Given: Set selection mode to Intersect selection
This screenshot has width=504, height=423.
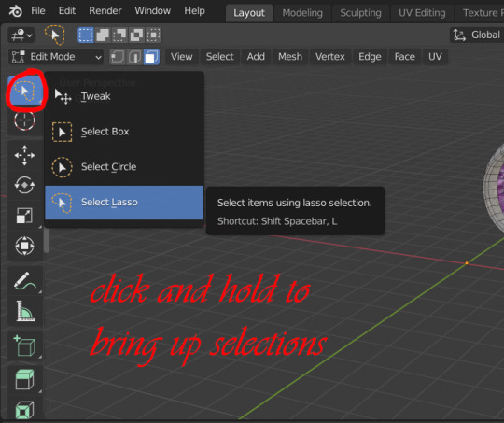Looking at the screenshot, I should 153,35.
